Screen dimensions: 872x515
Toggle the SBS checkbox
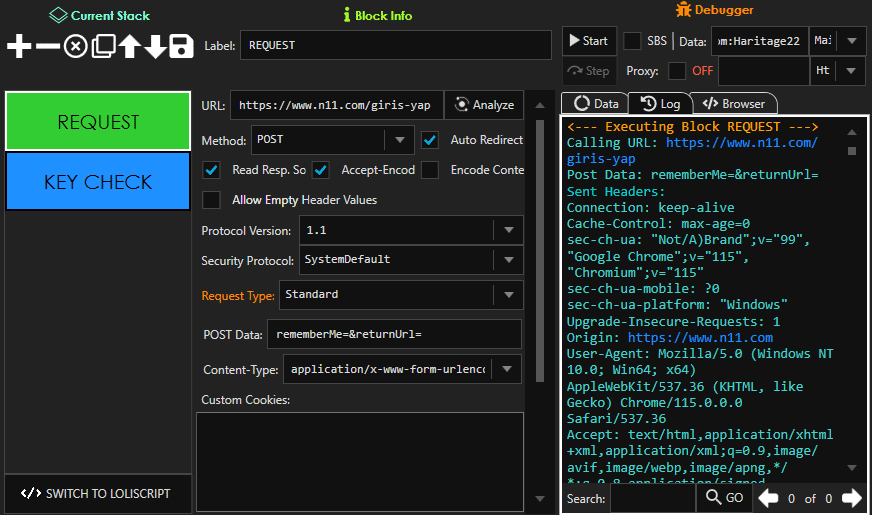click(x=633, y=41)
